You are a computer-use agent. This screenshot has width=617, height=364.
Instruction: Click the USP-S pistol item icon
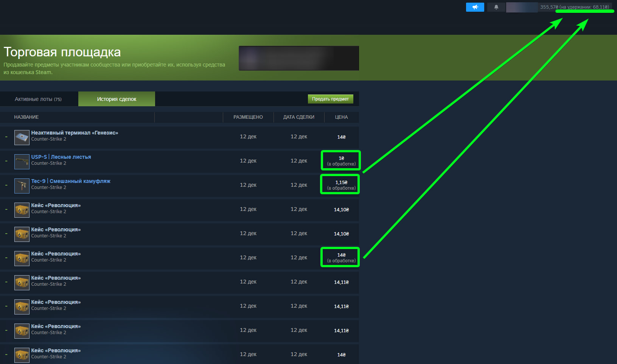[x=22, y=162]
